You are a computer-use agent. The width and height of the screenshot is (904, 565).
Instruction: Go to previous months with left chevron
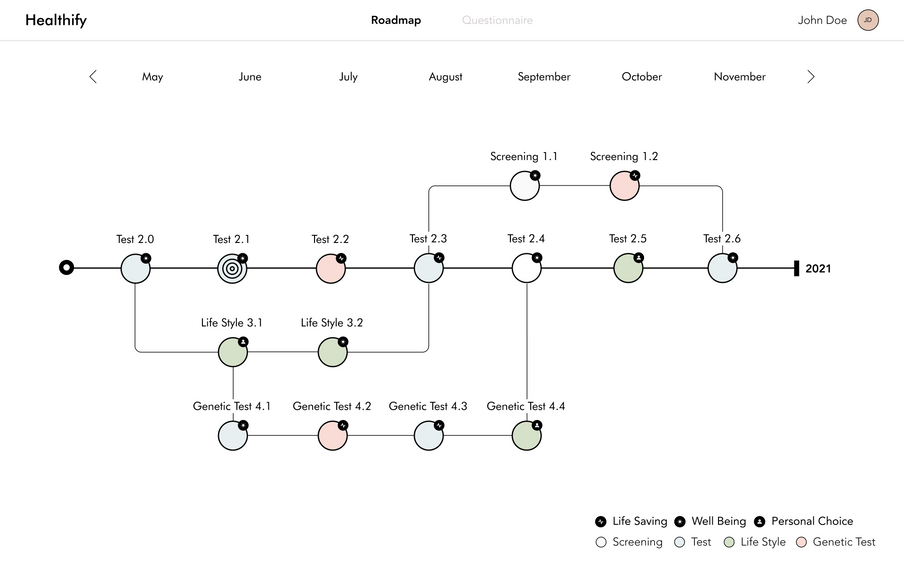point(93,76)
